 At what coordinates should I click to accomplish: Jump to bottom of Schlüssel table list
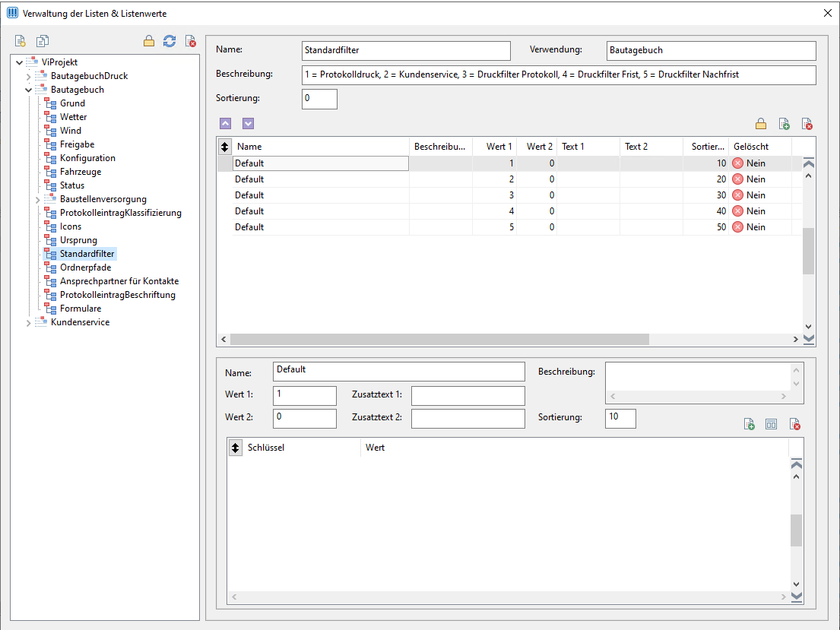click(x=797, y=597)
